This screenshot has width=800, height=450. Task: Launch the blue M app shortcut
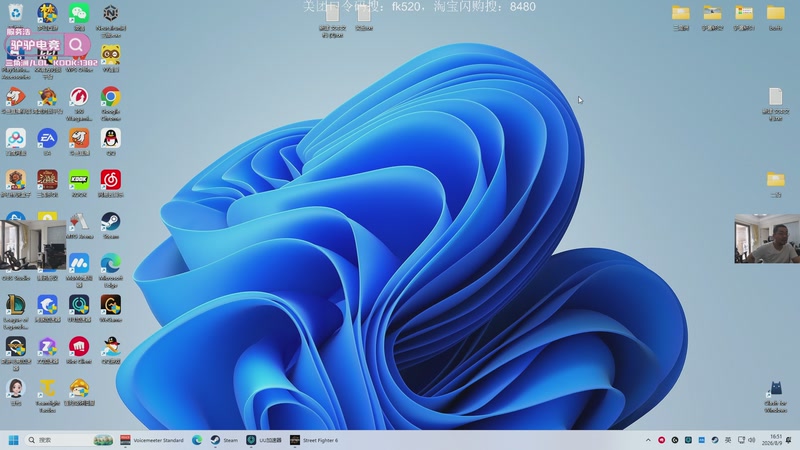(79, 263)
